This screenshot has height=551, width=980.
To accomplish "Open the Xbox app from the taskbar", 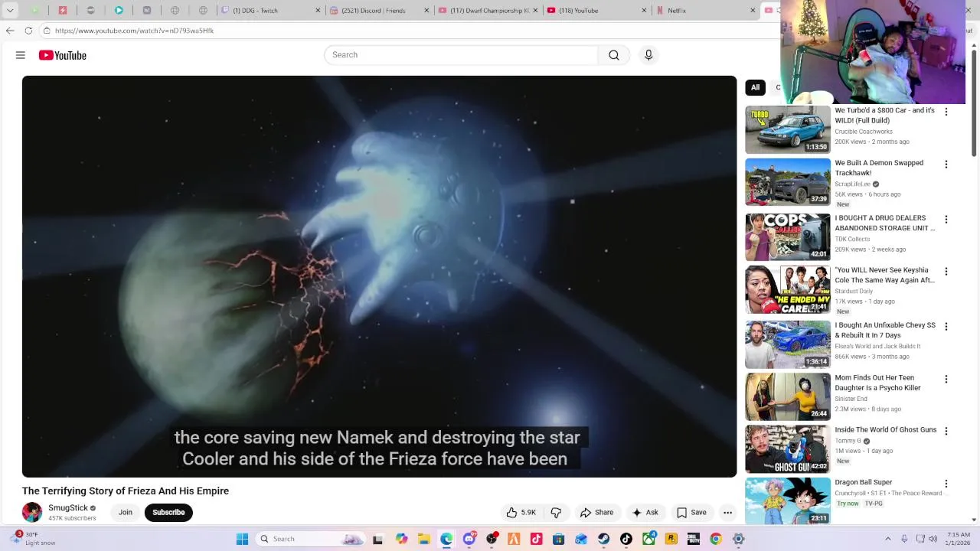I will coord(649,539).
